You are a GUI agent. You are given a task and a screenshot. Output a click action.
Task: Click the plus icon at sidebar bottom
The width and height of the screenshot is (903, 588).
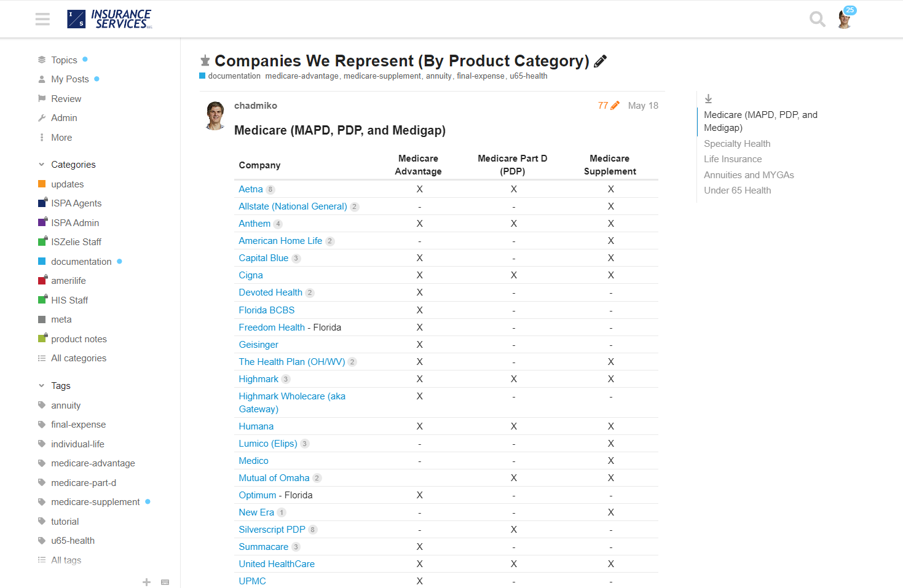[x=146, y=582]
